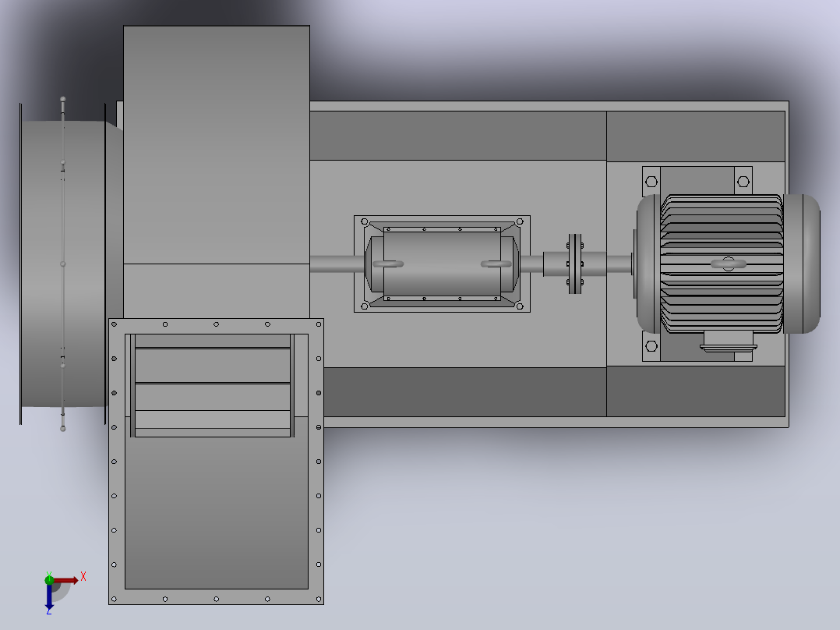Select the circular inlet duct cylinder
Viewport: 840px width, 630px height.
63,264
